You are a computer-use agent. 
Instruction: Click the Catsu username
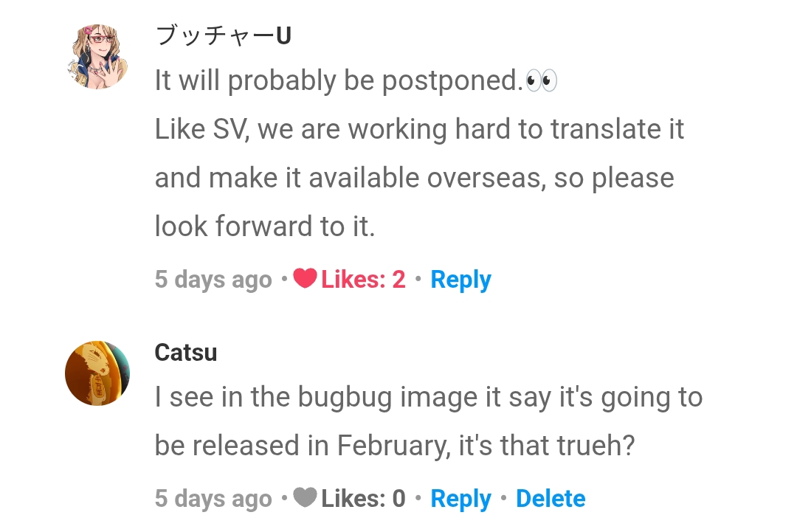tap(186, 352)
